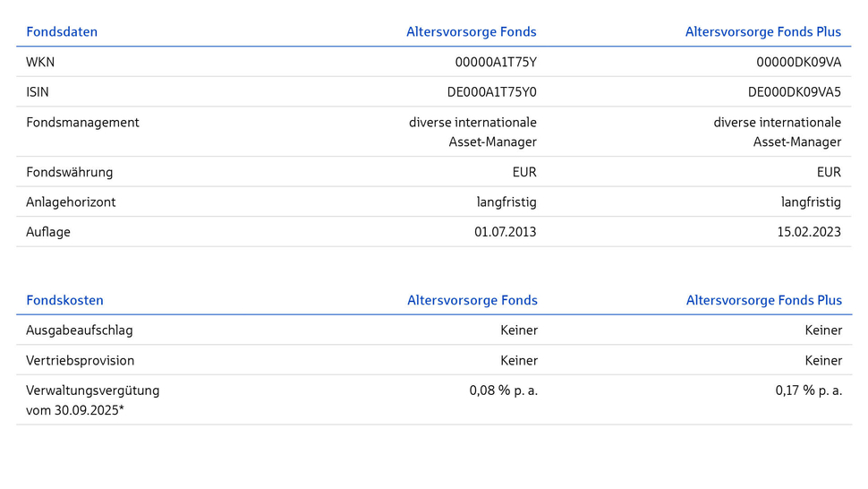This screenshot has width=868, height=489.
Task: Select the WKN value 00000A1T75Y
Action: point(496,62)
